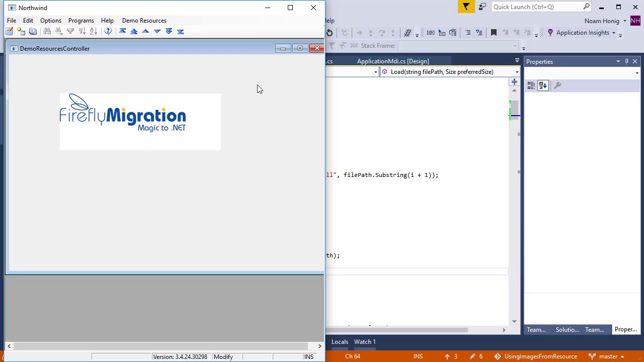
Task: Click the Northwind horizontal scrollbar right arrow
Action: 319,346
